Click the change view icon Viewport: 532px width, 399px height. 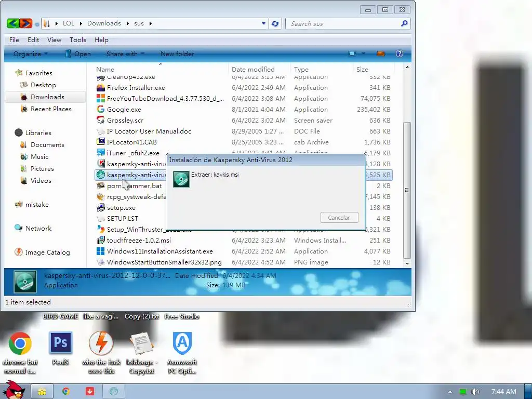coord(353,54)
